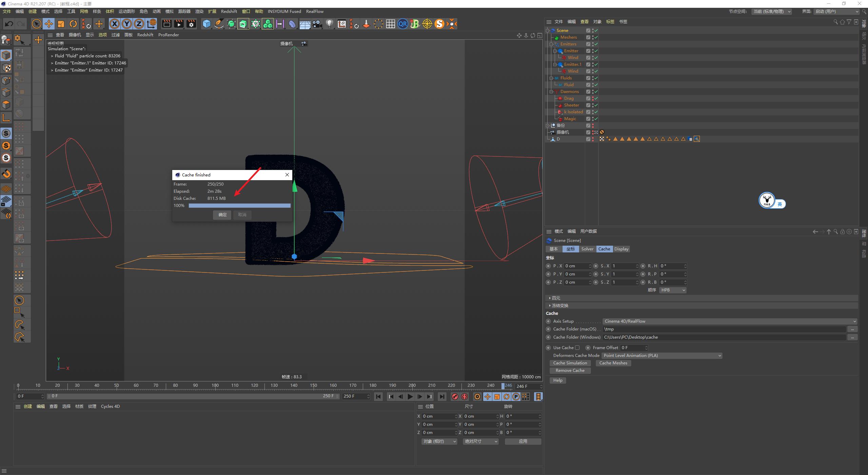
Task: Toggle the enable checkmark on the Drag daemon
Action: (x=595, y=98)
